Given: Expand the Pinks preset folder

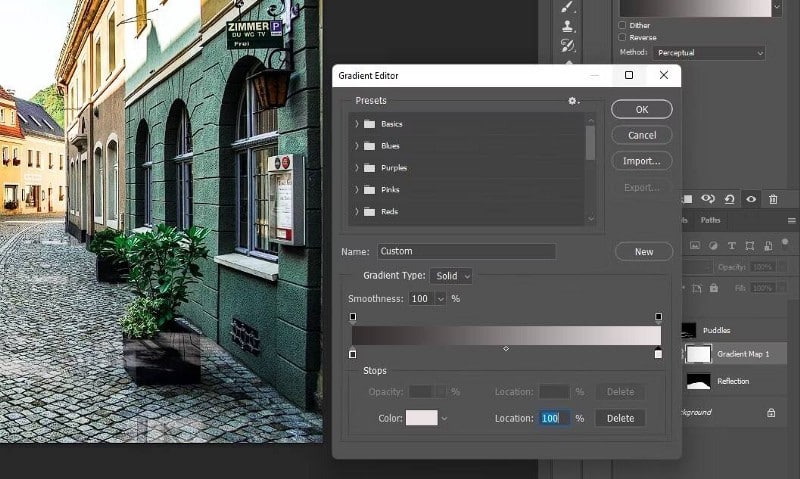Looking at the screenshot, I should click(x=357, y=190).
